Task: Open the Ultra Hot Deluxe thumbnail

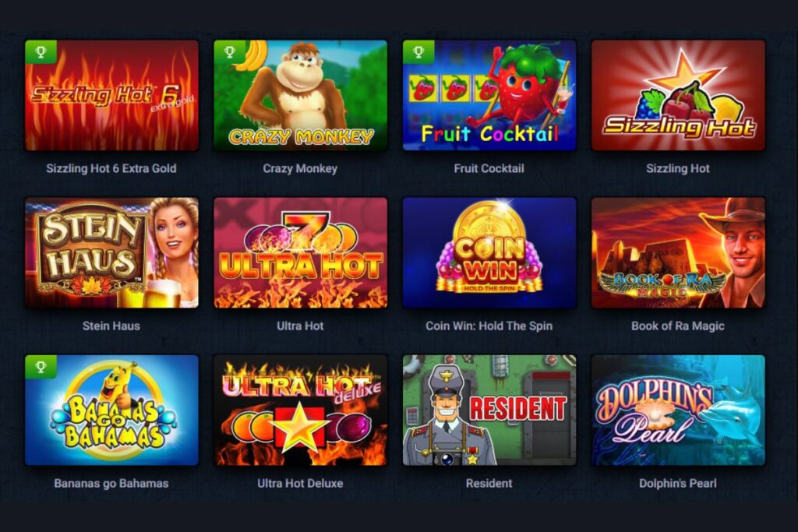Action: (x=301, y=410)
